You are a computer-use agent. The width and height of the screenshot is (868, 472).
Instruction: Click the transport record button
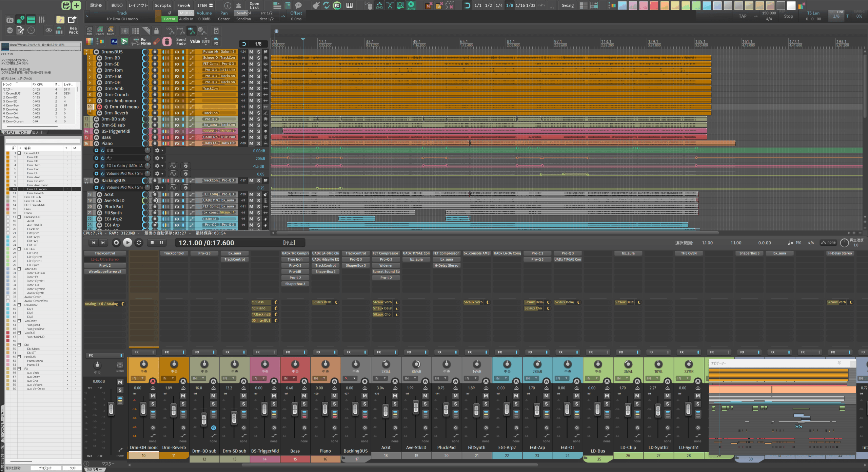coord(116,243)
